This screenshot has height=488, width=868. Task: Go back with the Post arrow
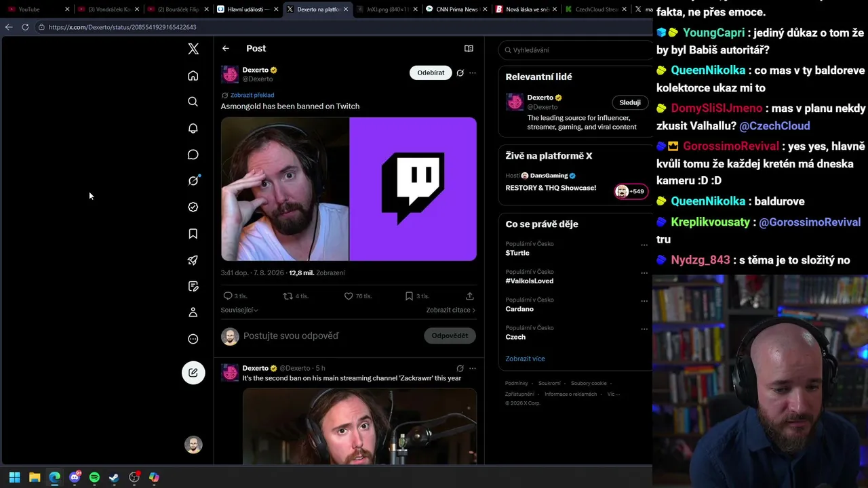(226, 49)
